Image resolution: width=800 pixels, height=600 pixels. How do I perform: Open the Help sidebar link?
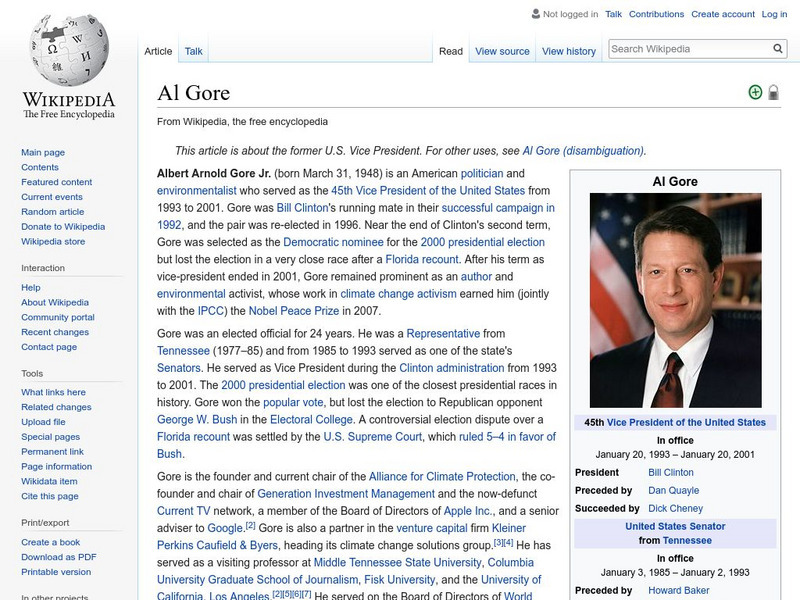pyautogui.click(x=31, y=287)
